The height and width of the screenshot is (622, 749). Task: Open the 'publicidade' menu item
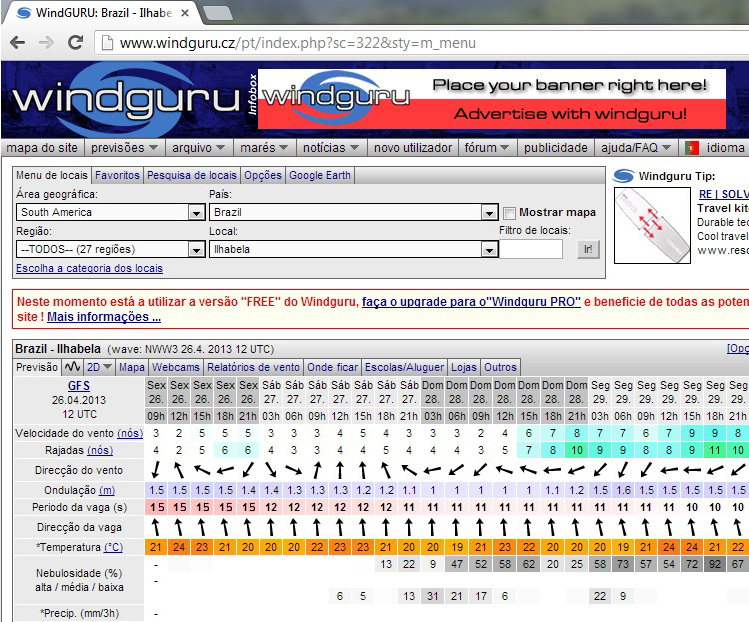556,148
